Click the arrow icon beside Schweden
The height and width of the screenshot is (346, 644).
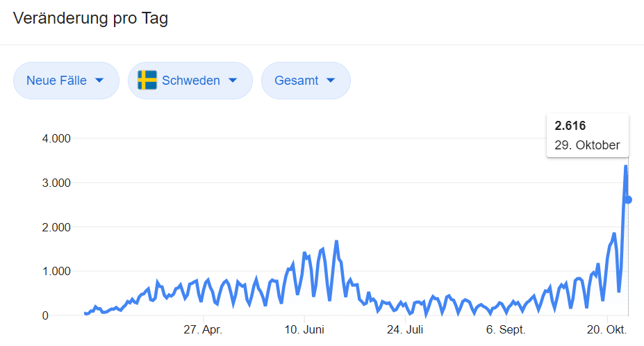click(x=233, y=81)
